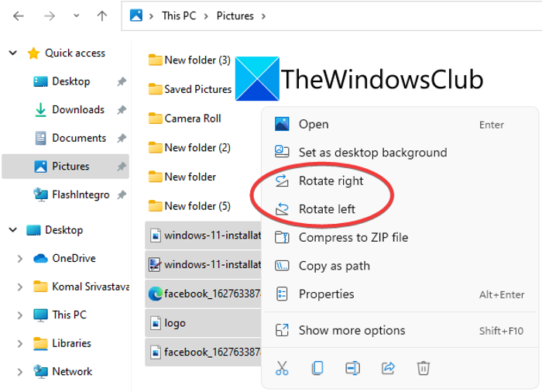Open Downloads in the sidebar
The width and height of the screenshot is (542, 392).
(78, 110)
